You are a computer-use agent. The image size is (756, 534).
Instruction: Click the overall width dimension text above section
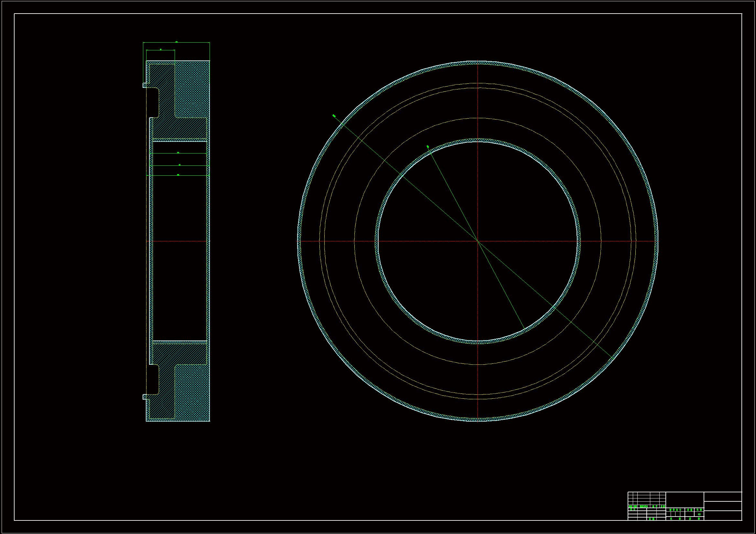pos(177,42)
